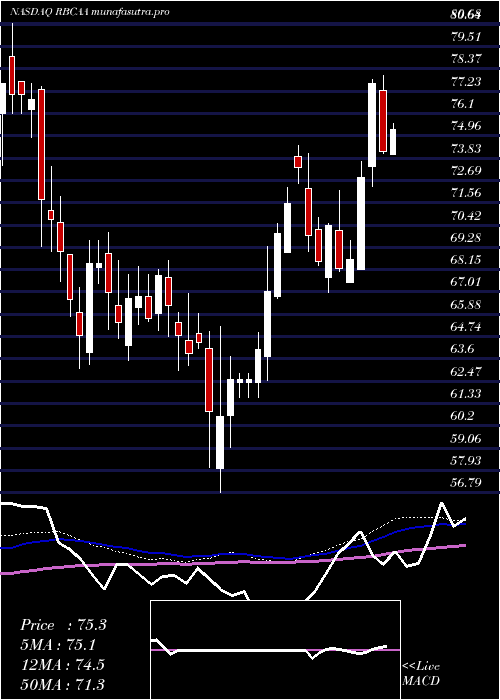Select the 70.42 price level
Screen dimensions: 500x700
[466, 215]
